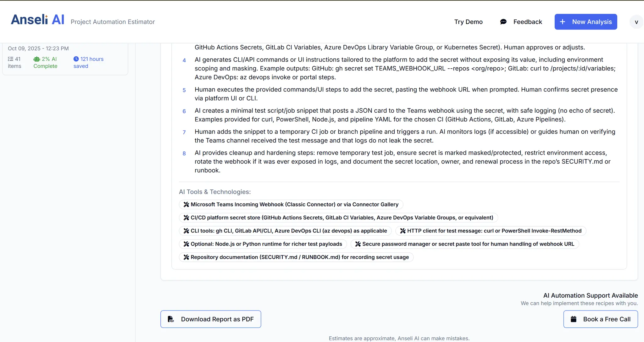Open the user avatar menu labeled v
644x342 pixels.
pos(636,22)
